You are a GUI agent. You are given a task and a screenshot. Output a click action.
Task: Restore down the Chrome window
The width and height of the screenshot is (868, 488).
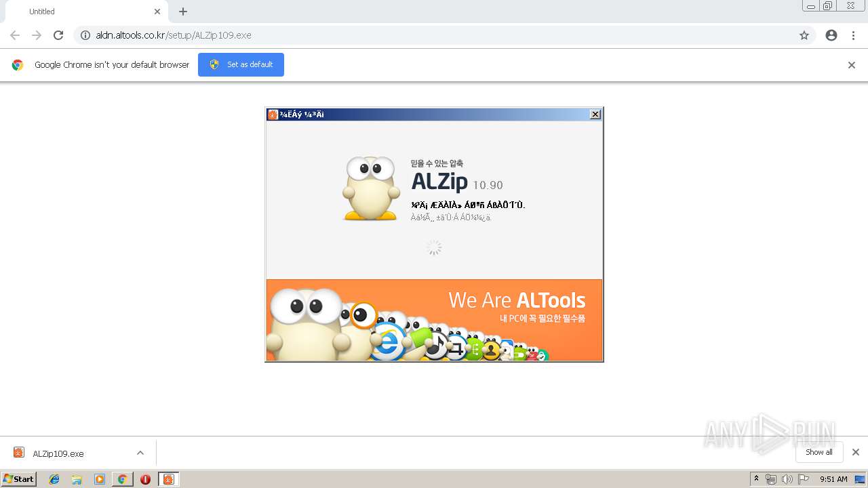tap(828, 5)
